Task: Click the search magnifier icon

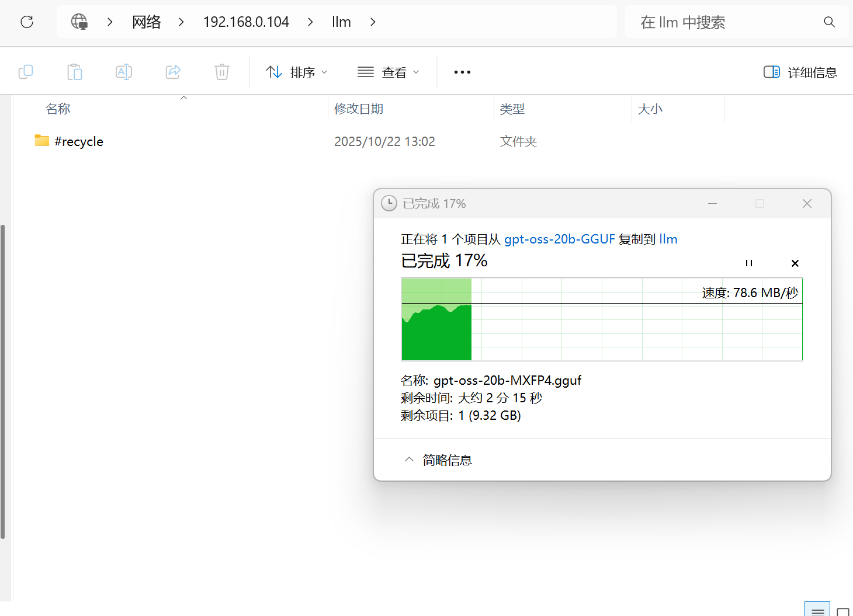Action: pos(829,22)
